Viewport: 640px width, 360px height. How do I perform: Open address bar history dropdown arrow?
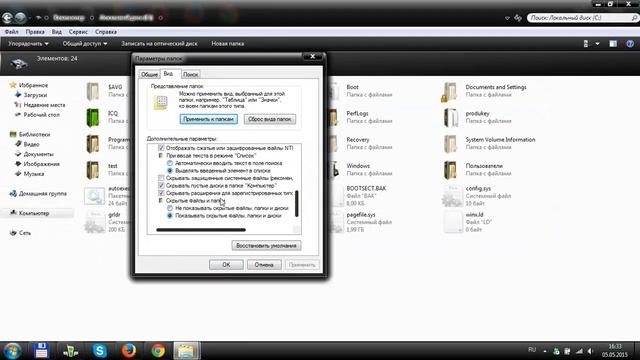507,18
